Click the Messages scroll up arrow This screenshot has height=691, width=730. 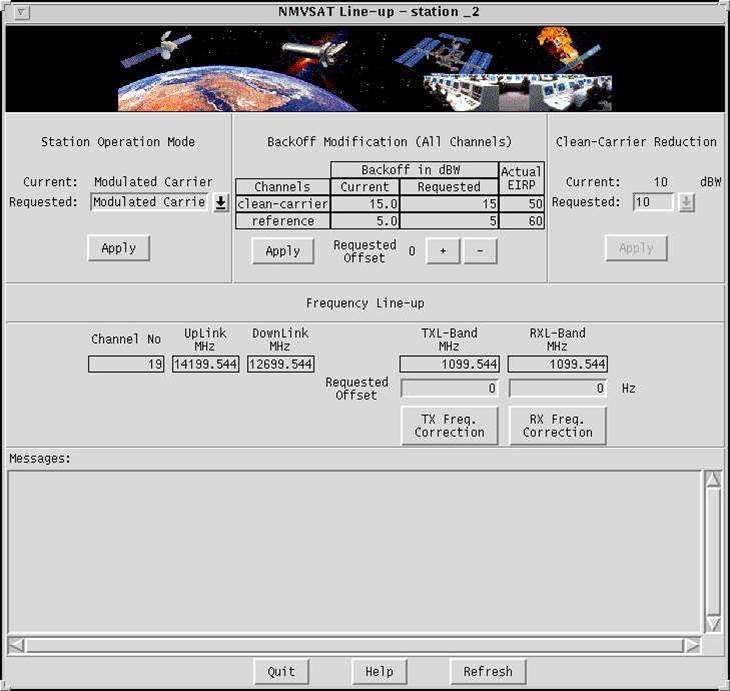pyautogui.click(x=713, y=479)
